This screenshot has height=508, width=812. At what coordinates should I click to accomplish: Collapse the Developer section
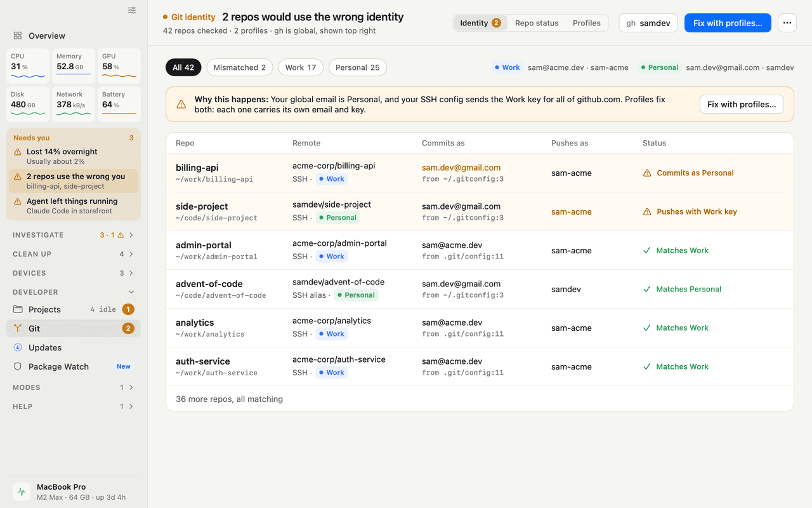[x=74, y=292]
